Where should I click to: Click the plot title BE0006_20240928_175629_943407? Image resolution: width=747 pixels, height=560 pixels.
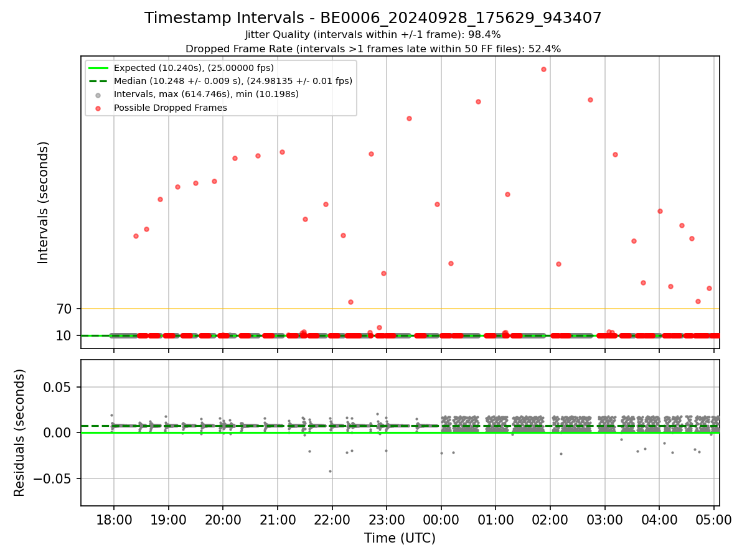(373, 18)
